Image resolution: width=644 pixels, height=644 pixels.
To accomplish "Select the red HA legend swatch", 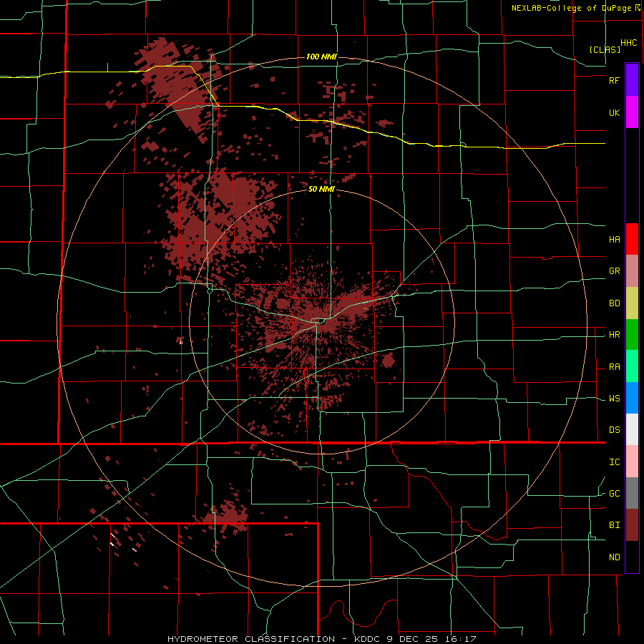I will 632,239.
